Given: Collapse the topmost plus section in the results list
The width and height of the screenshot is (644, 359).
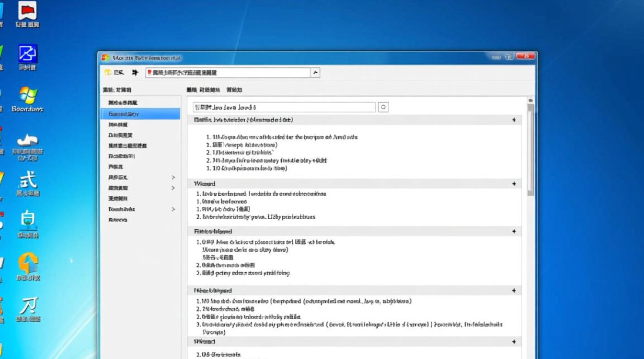Looking at the screenshot, I should (513, 120).
